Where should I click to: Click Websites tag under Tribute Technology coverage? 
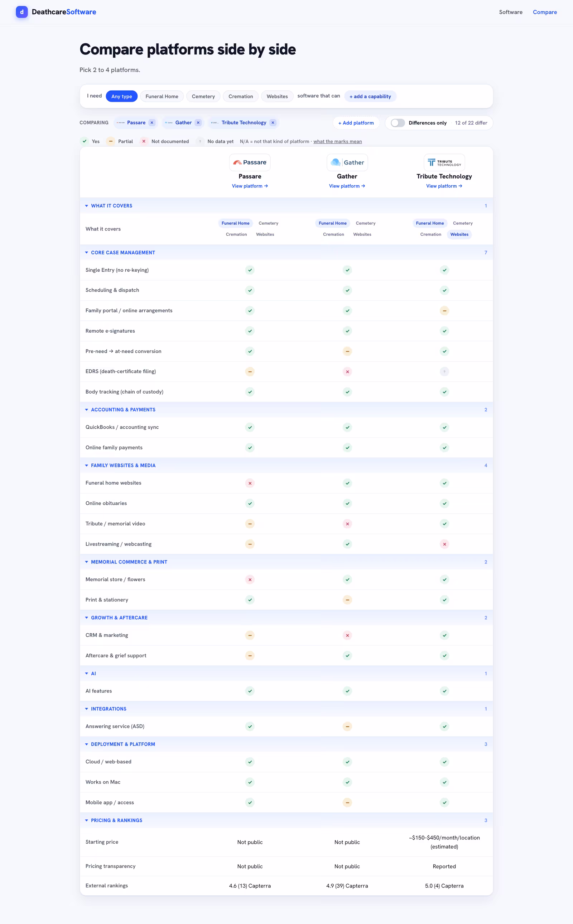[x=459, y=234]
